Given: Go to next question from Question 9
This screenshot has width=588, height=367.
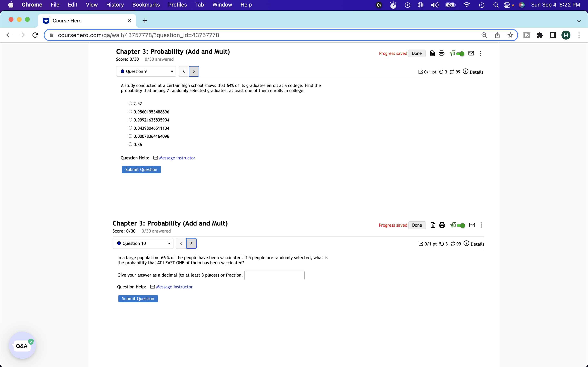Looking at the screenshot, I should point(194,71).
